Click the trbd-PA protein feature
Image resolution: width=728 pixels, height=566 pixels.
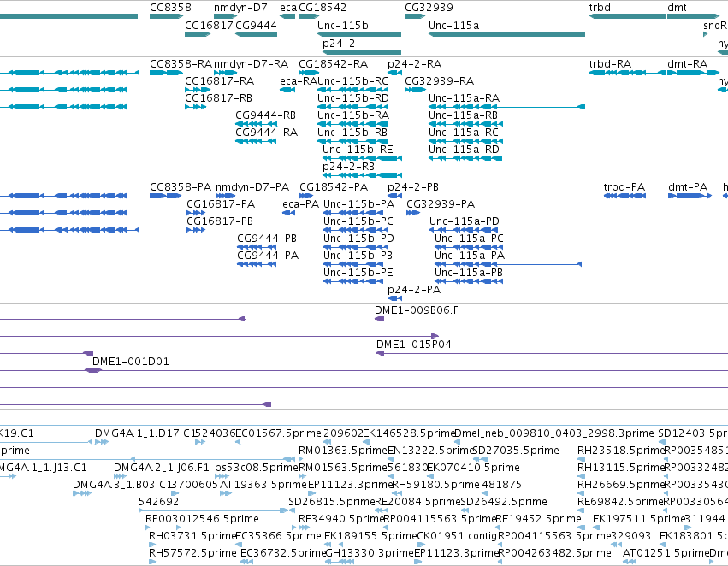coord(624,197)
